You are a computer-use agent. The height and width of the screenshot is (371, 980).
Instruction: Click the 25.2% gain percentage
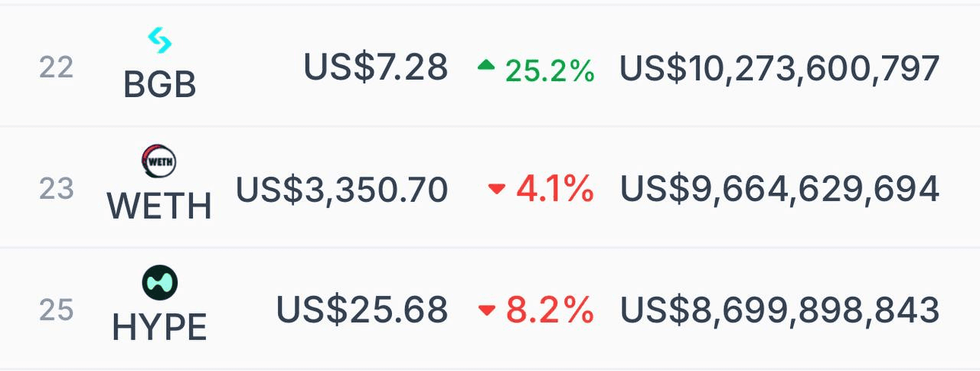coord(550,70)
